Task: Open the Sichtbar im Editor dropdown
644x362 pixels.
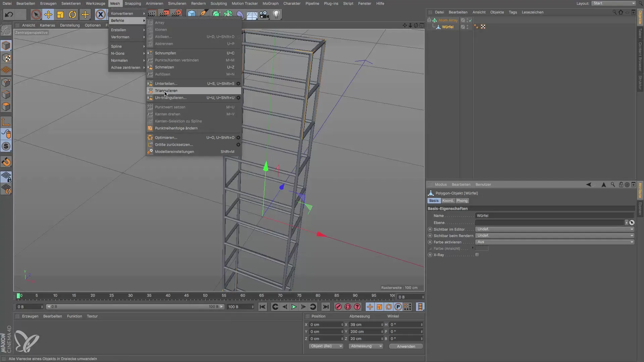Action: (555, 229)
